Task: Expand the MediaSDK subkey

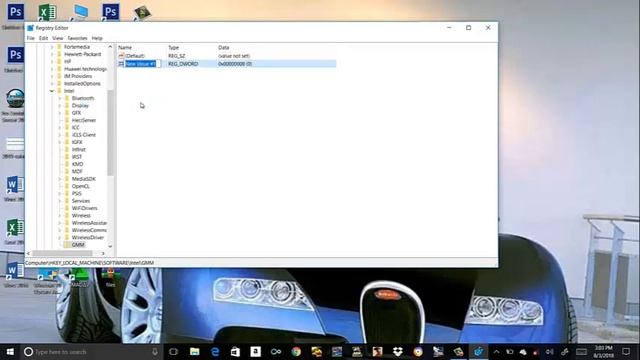Action: tap(60, 179)
